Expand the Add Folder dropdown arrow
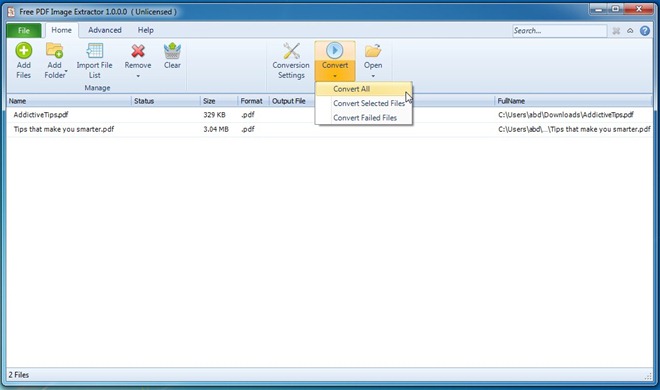 (66, 72)
